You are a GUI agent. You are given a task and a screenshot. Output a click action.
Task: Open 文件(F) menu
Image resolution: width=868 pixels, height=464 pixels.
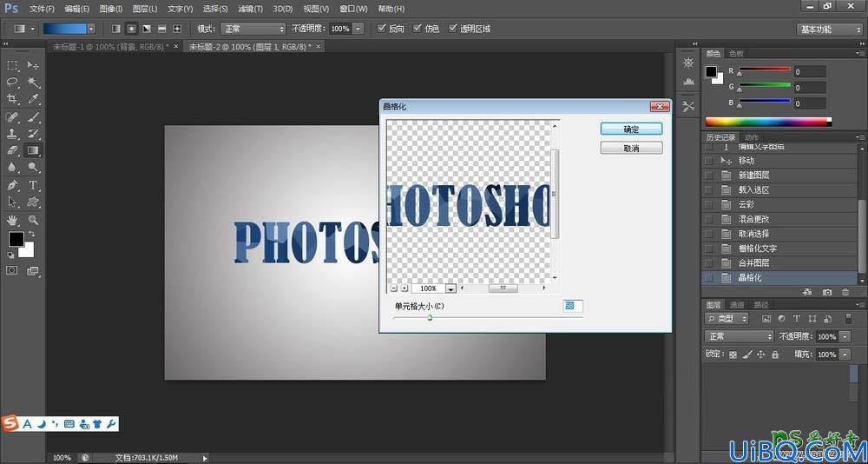point(42,9)
